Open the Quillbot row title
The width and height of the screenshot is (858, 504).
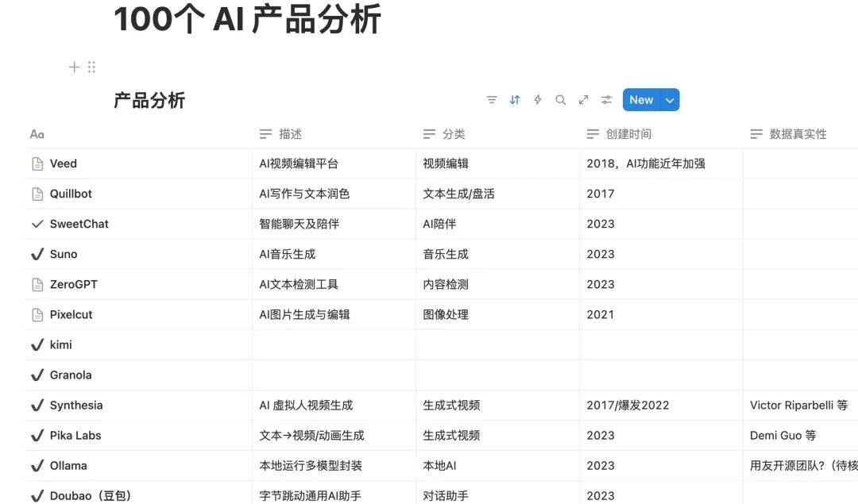pyautogui.click(x=71, y=194)
